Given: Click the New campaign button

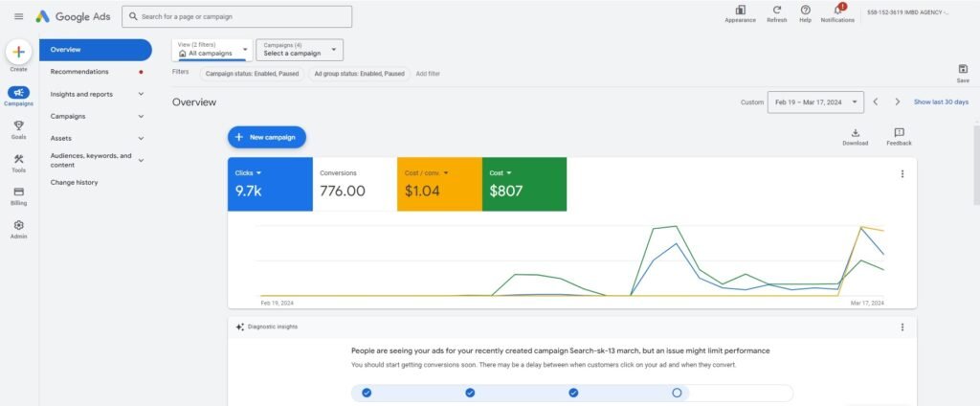Looking at the screenshot, I should (x=267, y=137).
